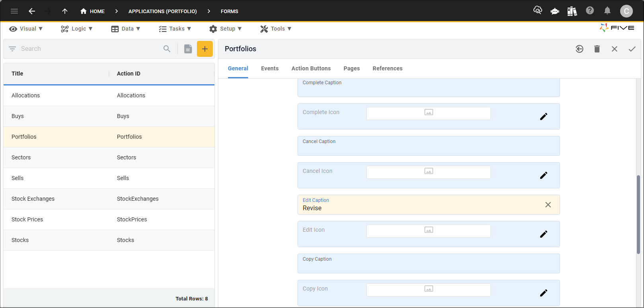Select the Stock Prices row
This screenshot has height=308, width=644.
tap(109, 219)
